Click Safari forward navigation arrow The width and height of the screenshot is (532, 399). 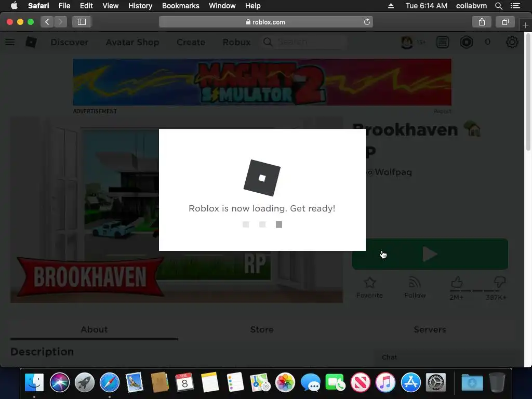60,22
